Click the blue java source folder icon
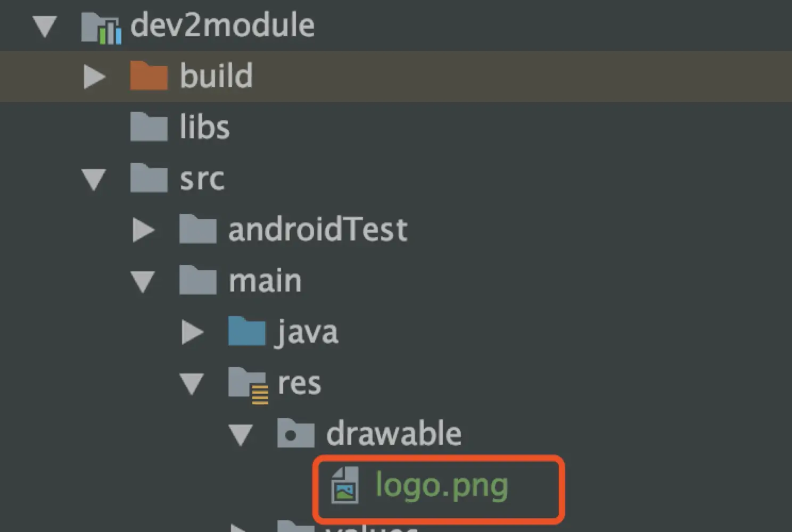This screenshot has width=792, height=532. point(246,331)
